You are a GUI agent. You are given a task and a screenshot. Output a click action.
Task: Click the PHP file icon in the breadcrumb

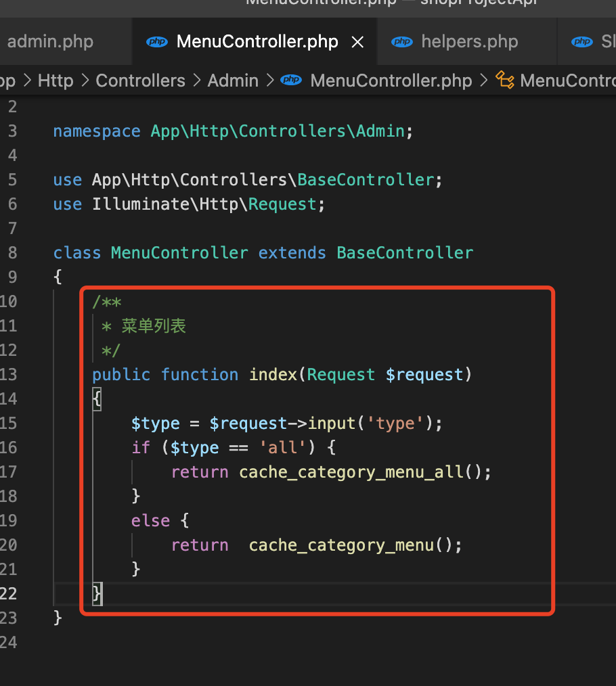pos(291,80)
